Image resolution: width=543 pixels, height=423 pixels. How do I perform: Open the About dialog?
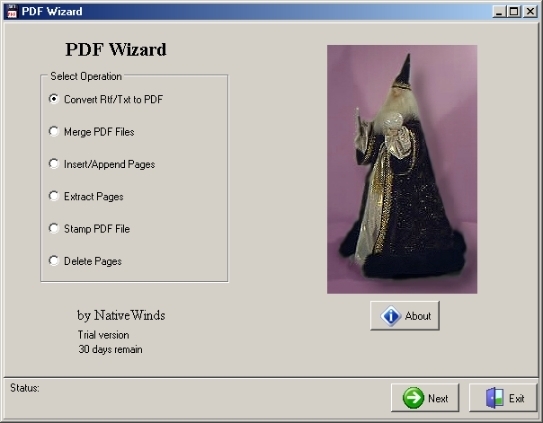[x=405, y=316]
